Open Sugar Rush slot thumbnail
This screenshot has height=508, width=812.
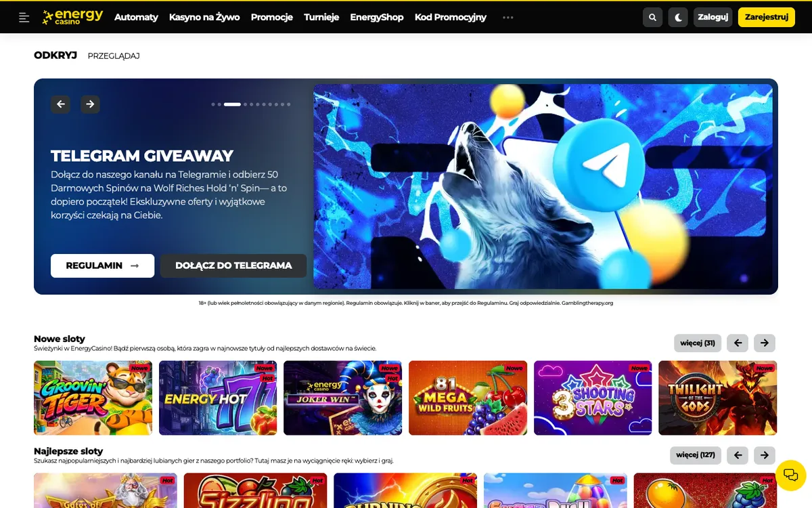point(556,490)
